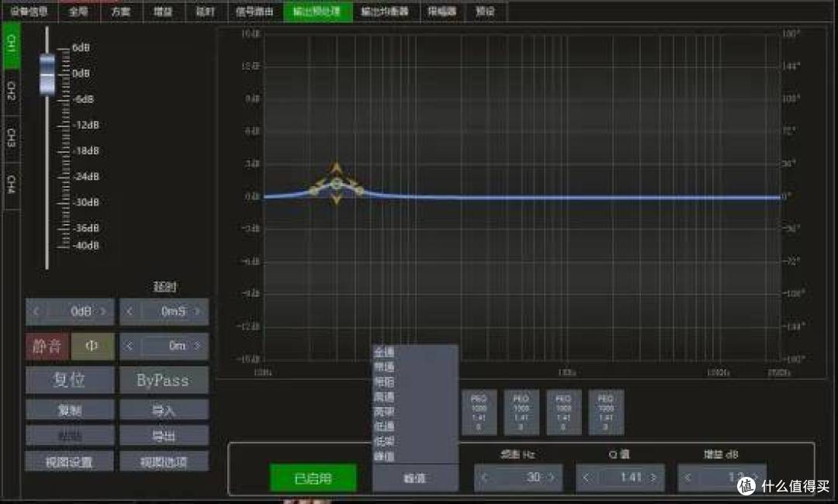Click the up arrow above EQ node
This screenshot has height=504, width=838.
[336, 167]
